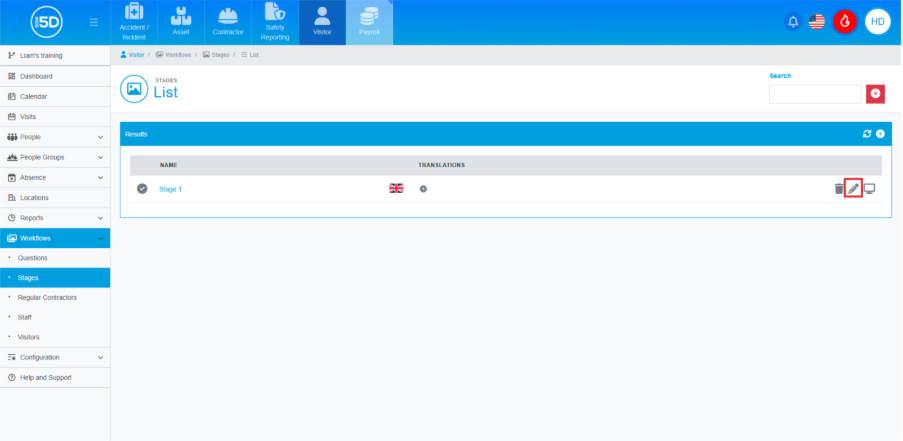Delete Stage 1 using the trash icon
The width and height of the screenshot is (903, 441).
pyautogui.click(x=839, y=189)
